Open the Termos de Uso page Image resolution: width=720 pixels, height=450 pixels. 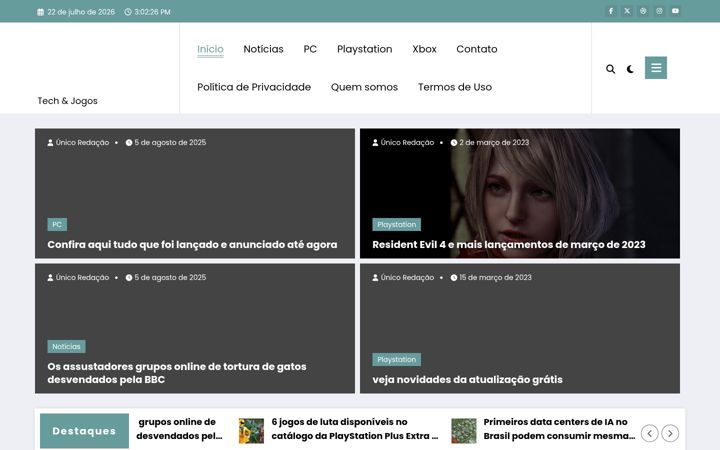click(455, 87)
